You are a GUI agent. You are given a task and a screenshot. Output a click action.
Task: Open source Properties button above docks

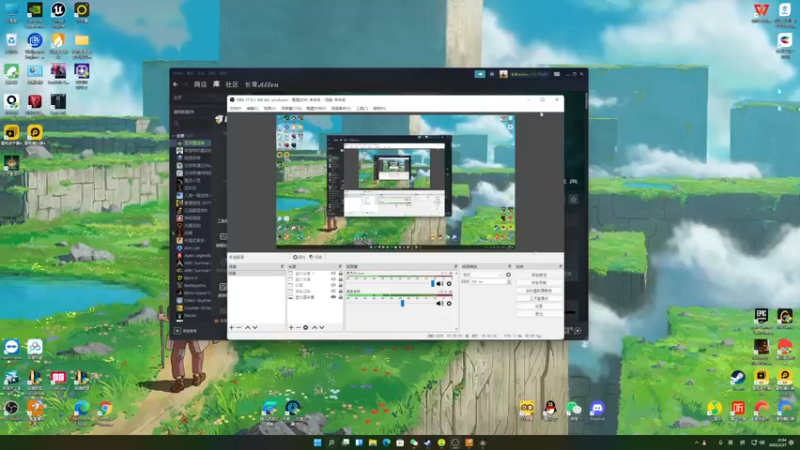pyautogui.click(x=299, y=257)
